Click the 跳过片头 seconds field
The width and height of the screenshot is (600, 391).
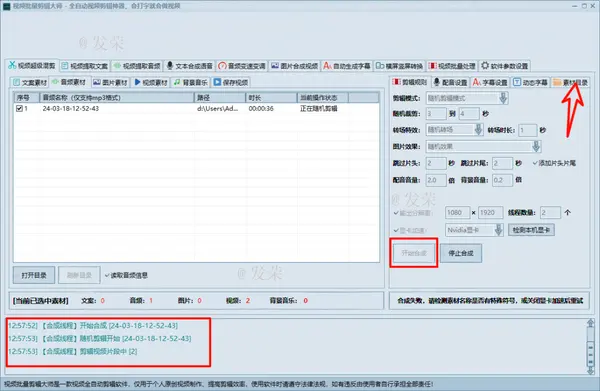pyautogui.click(x=436, y=163)
